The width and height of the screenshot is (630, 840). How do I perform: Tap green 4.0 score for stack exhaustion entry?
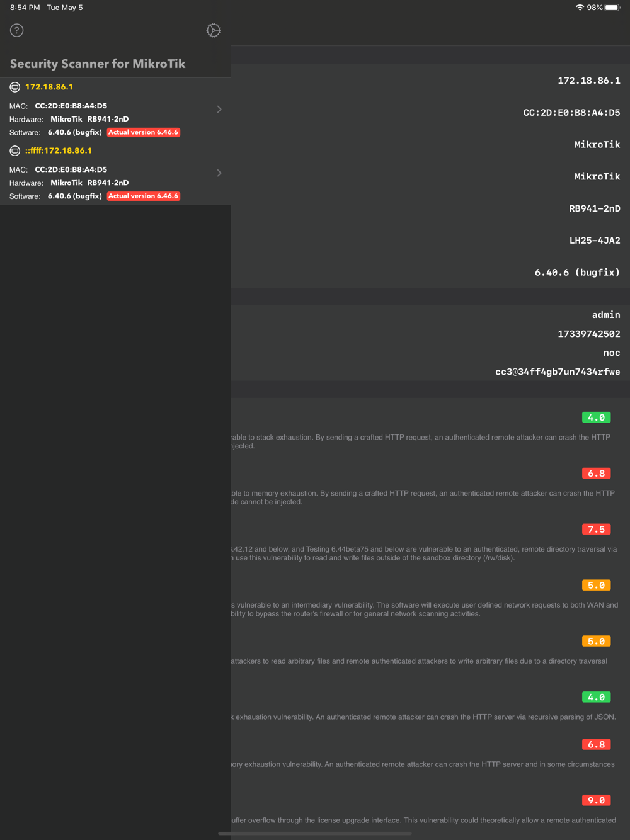[596, 417]
